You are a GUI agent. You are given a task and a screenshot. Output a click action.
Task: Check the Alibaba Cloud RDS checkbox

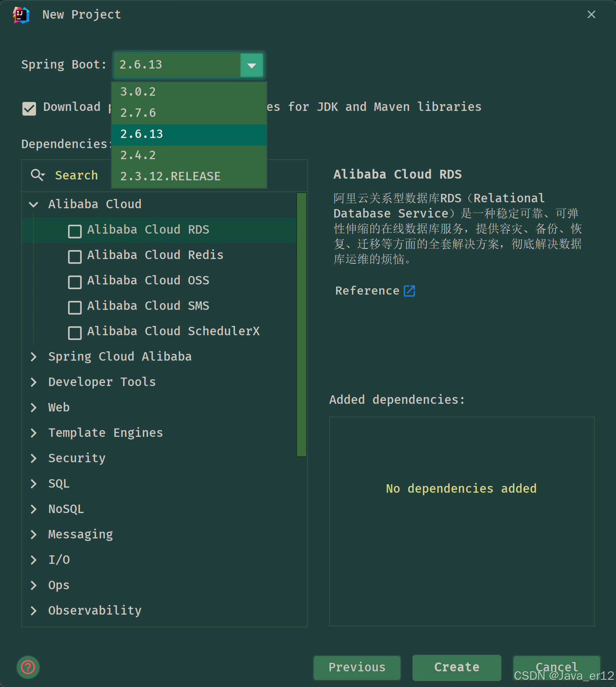point(75,231)
